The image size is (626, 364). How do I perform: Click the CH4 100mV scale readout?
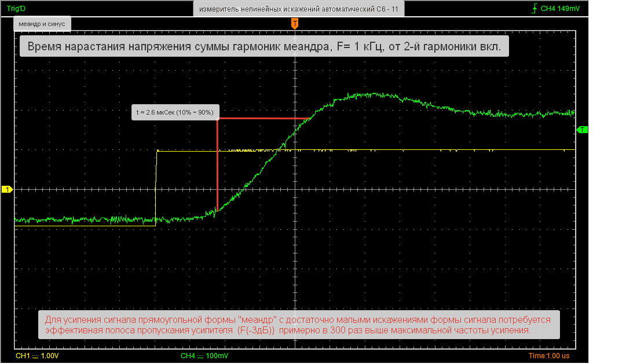pyautogui.click(x=204, y=356)
